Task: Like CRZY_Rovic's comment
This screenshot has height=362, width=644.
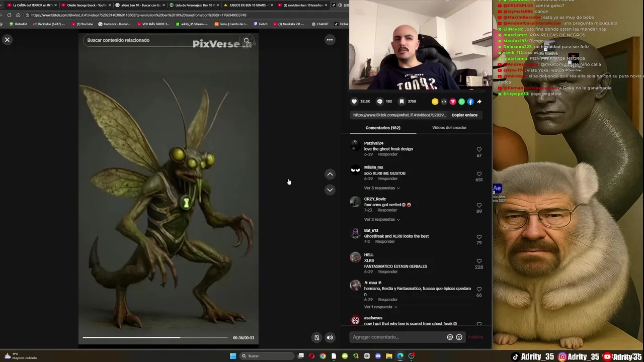Action: (479, 205)
